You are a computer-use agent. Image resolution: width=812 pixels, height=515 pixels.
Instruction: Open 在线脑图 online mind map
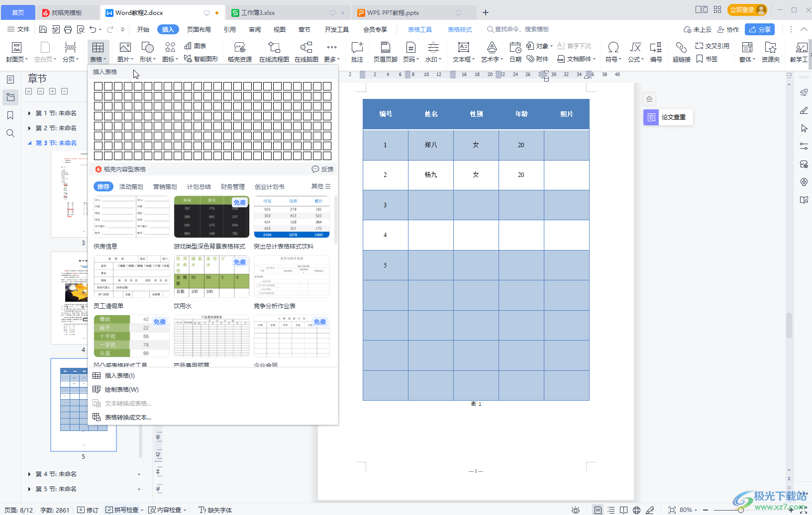tap(306, 52)
